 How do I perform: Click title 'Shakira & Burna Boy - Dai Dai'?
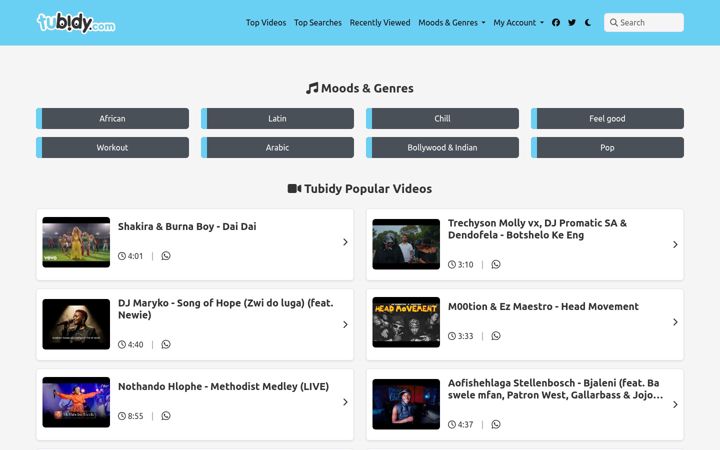pyautogui.click(x=187, y=226)
